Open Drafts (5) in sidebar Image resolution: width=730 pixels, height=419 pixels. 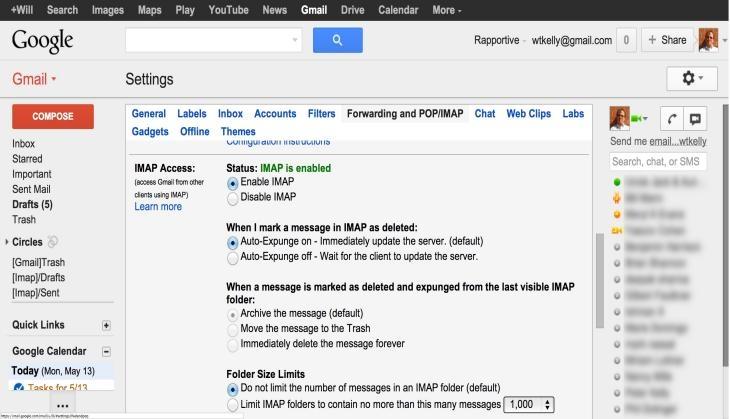[x=32, y=204]
